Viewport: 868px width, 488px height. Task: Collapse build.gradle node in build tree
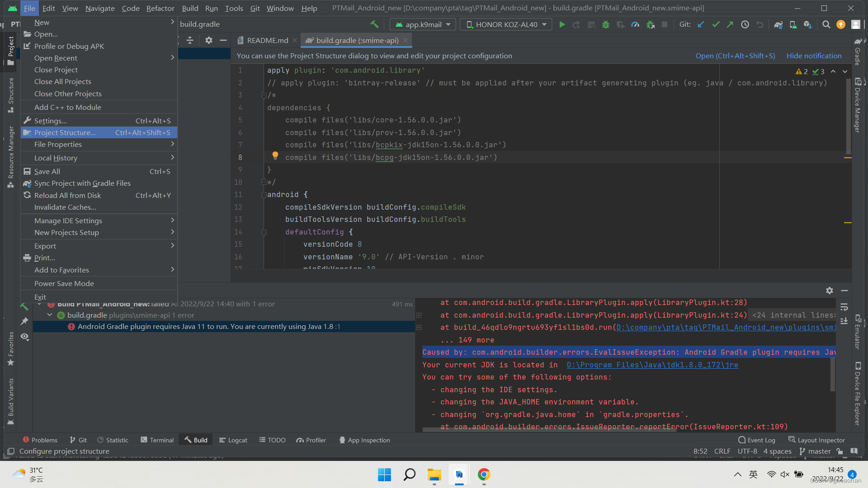pos(50,315)
